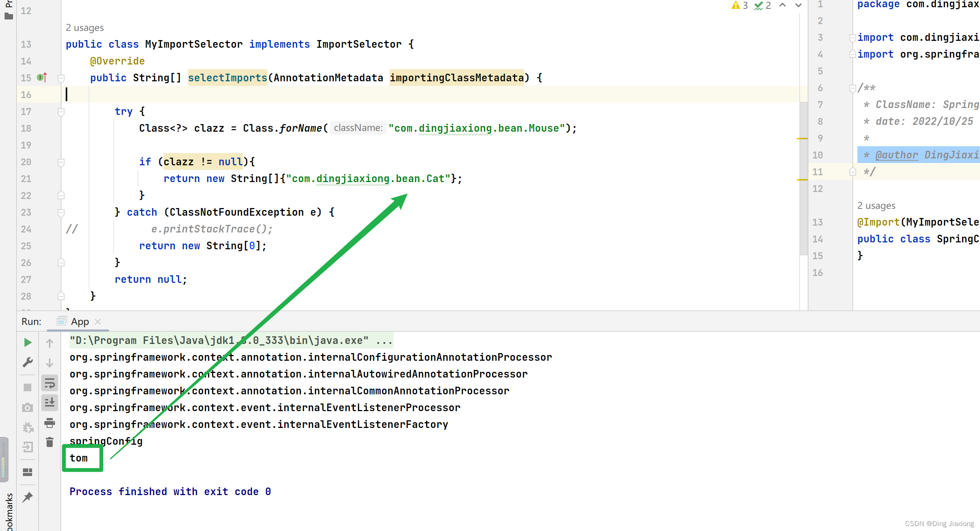
Task: Click the commented e.printStackTrace() line
Action: 212,229
